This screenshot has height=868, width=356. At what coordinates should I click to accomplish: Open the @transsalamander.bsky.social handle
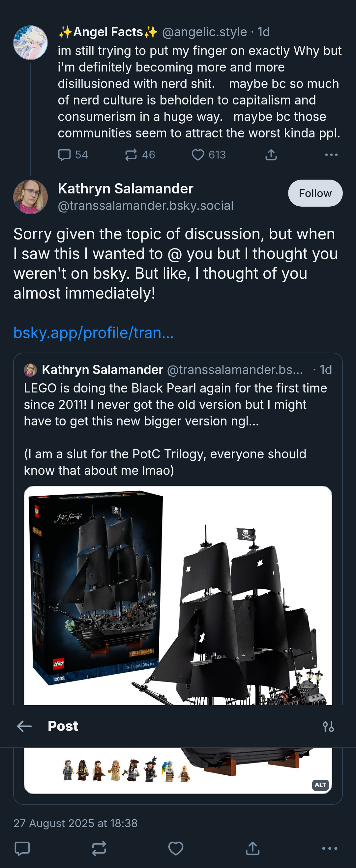[x=146, y=206]
